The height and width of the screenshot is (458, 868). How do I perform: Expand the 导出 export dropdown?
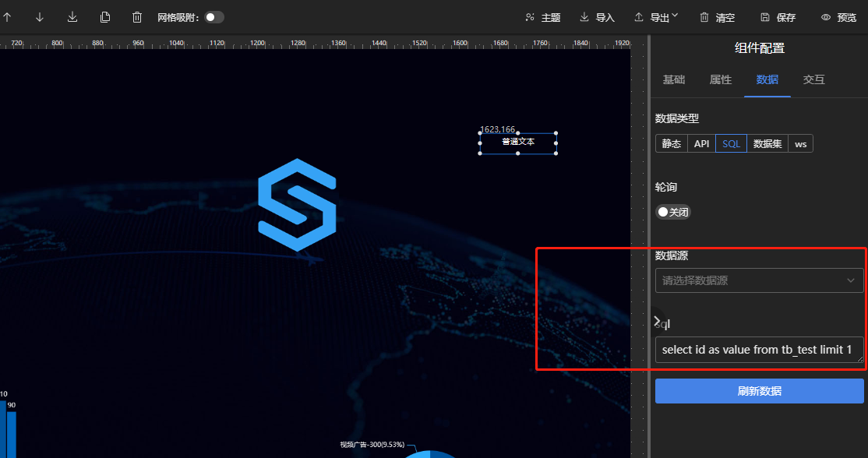point(657,17)
